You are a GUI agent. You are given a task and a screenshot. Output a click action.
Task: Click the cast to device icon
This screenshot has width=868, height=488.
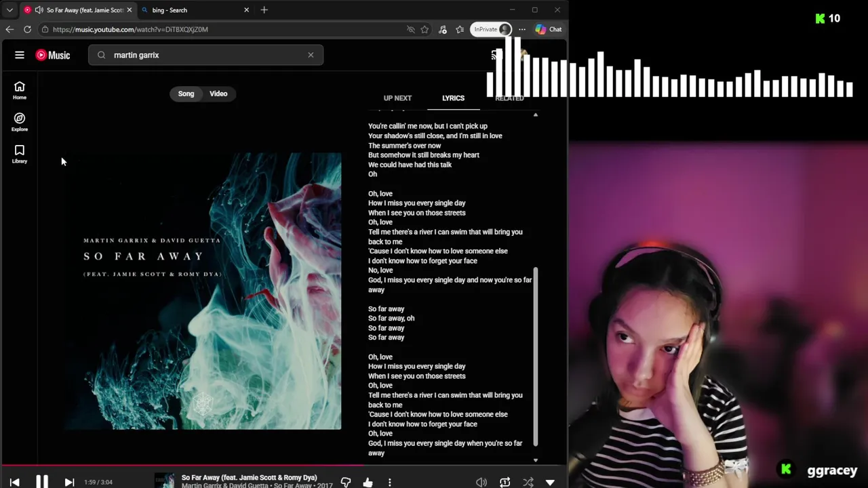(496, 56)
